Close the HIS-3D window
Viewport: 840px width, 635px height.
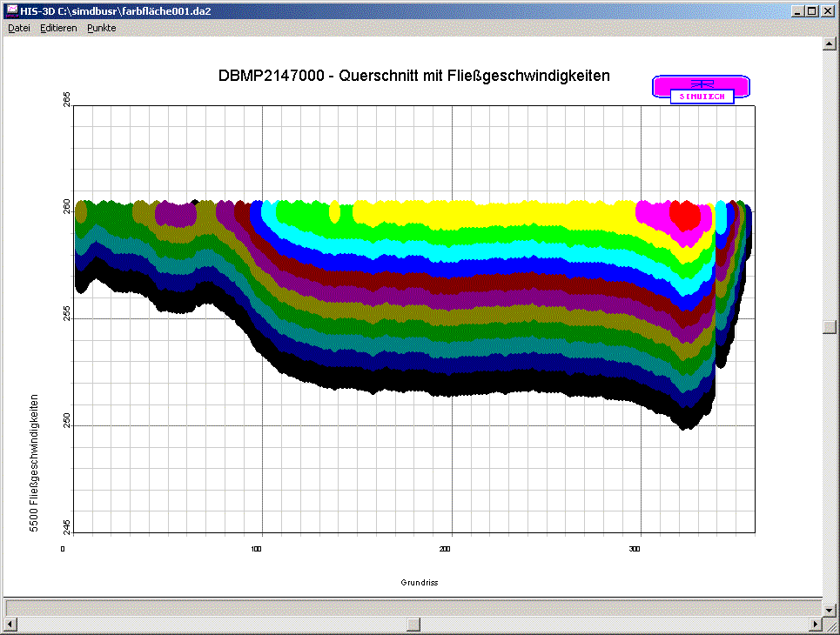click(x=827, y=10)
